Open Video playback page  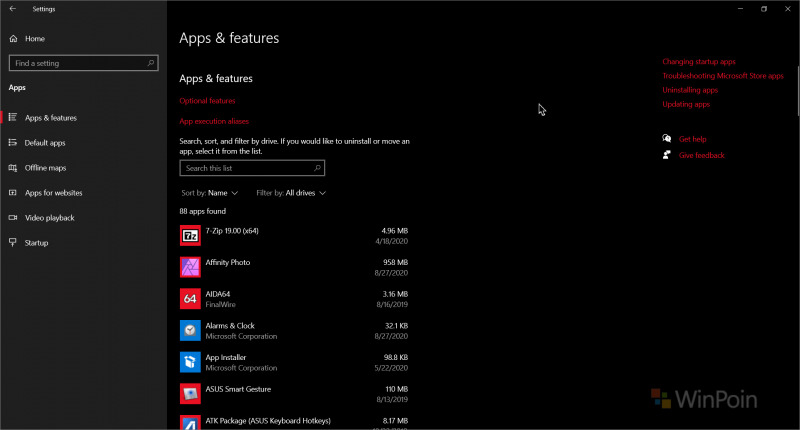coord(49,218)
